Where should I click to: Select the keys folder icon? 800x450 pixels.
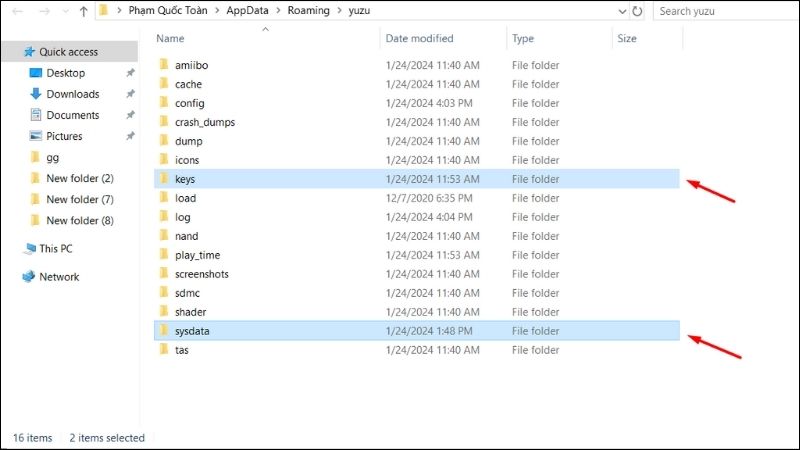164,179
